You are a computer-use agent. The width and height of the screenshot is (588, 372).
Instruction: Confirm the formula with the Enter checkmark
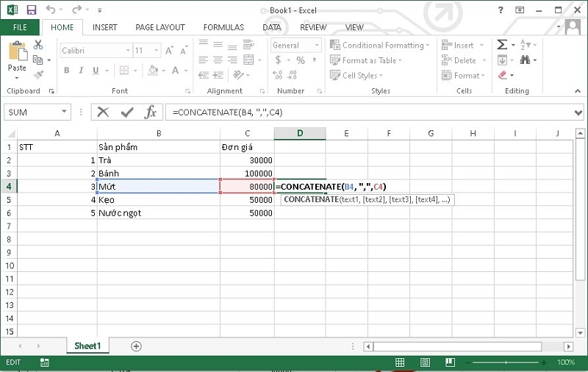click(x=126, y=112)
